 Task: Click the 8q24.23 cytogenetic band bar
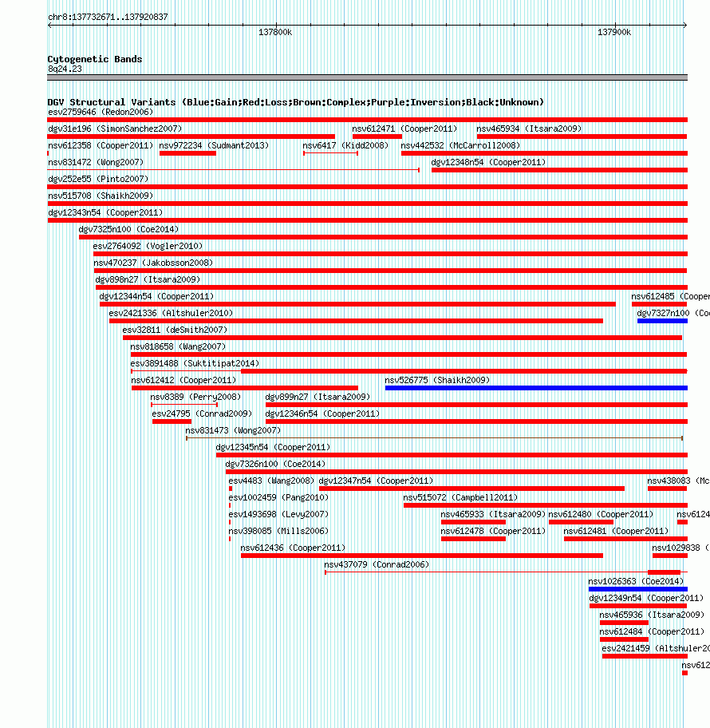click(367, 77)
